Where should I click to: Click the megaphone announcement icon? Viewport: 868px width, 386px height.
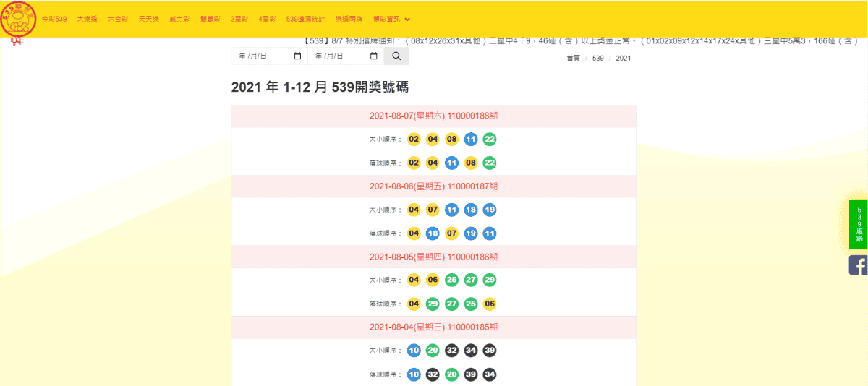coord(17,42)
